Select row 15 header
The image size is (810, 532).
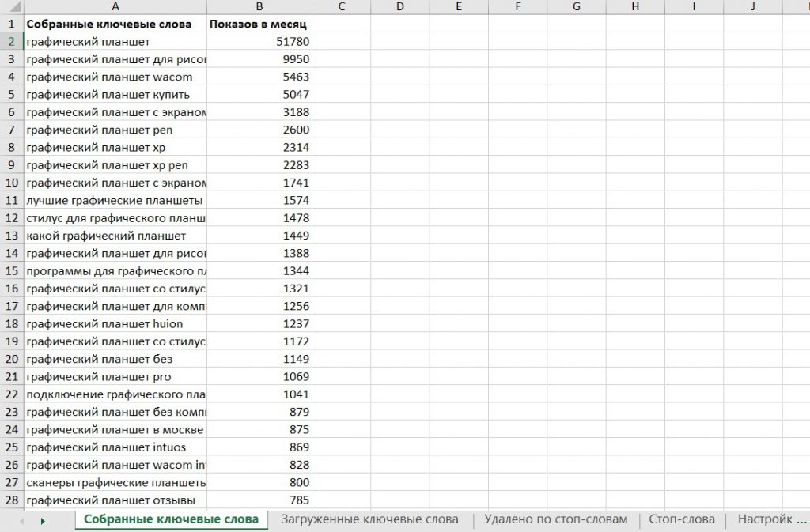click(12, 270)
